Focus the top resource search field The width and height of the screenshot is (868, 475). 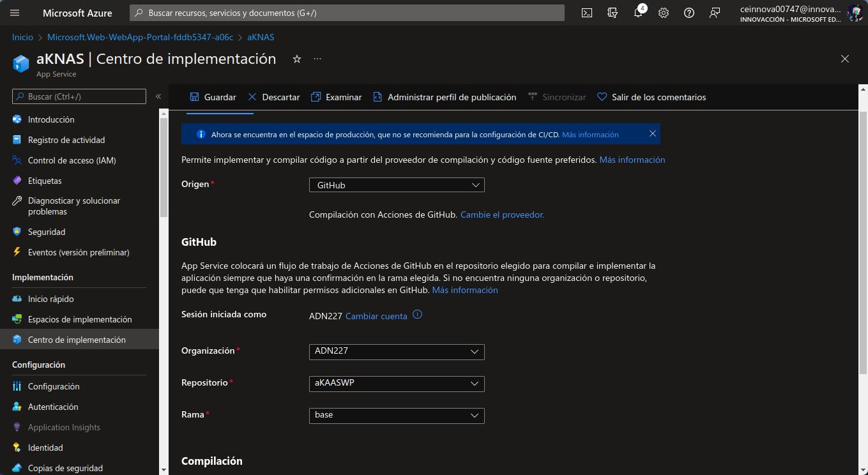click(347, 13)
